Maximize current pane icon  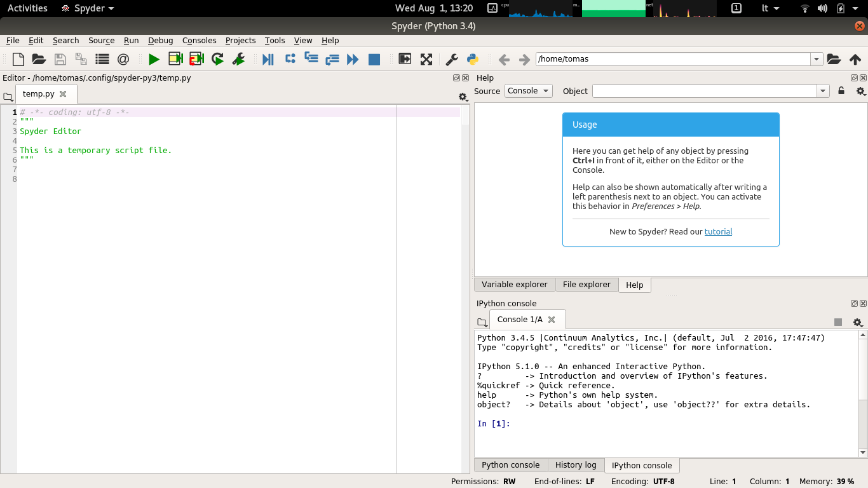pyautogui.click(x=405, y=59)
